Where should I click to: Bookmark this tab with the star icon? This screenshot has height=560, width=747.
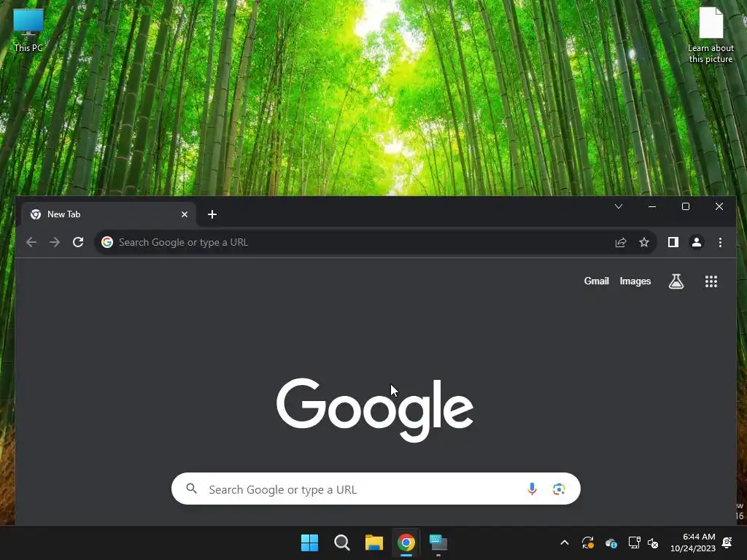pyautogui.click(x=644, y=242)
